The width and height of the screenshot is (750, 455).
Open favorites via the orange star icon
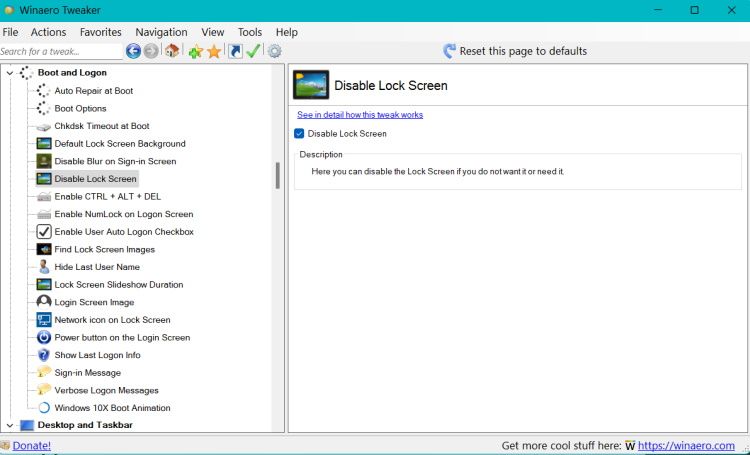[214, 51]
